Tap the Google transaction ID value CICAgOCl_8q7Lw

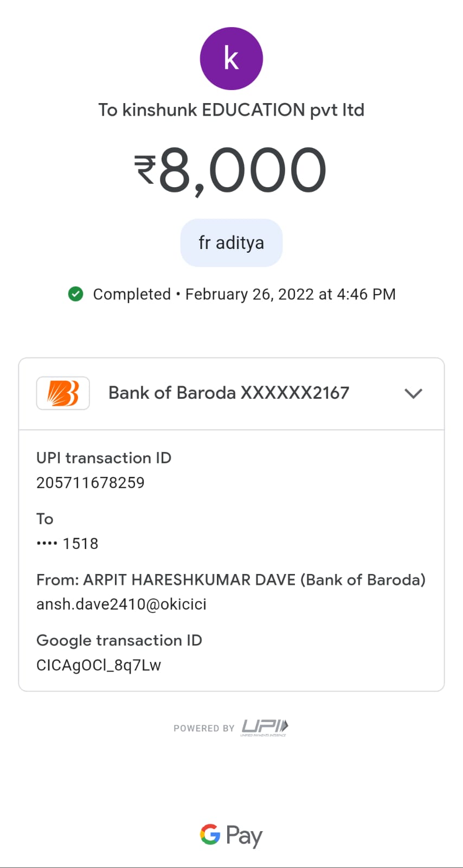[x=99, y=665]
